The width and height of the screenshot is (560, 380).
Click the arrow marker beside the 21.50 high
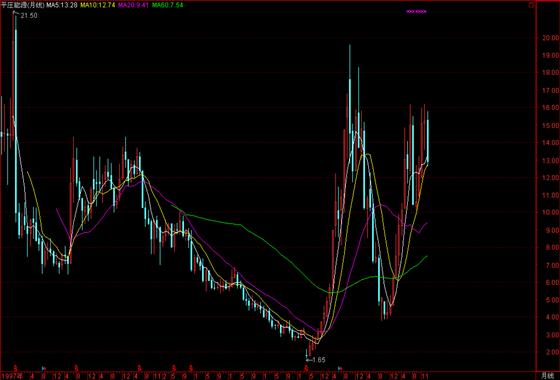coord(16,13)
